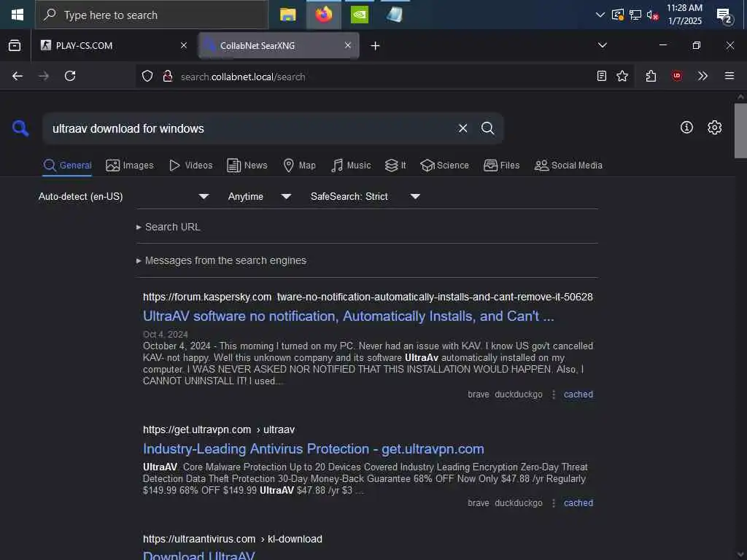Open get.ultravpn.com result URL
Image resolution: width=747 pixels, height=560 pixels.
[219, 429]
